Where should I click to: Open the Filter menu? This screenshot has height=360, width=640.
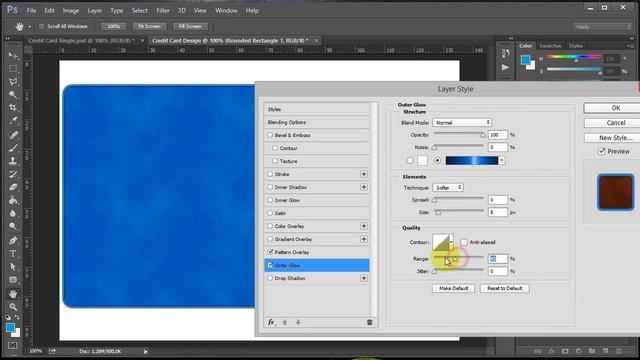click(x=162, y=11)
